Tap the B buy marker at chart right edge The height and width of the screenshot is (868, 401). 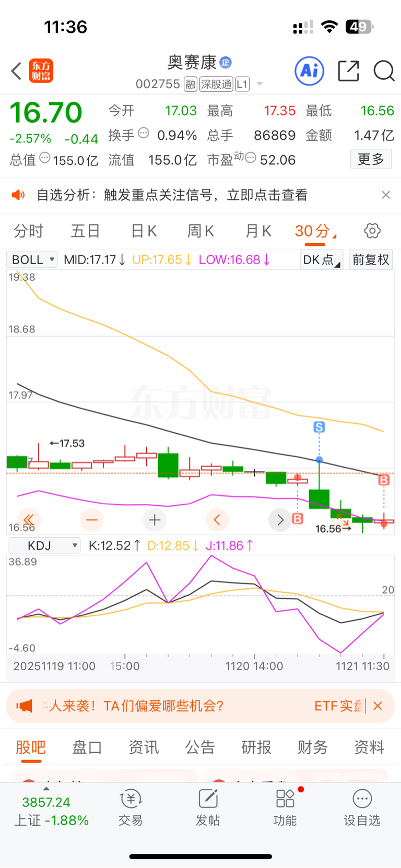[384, 480]
